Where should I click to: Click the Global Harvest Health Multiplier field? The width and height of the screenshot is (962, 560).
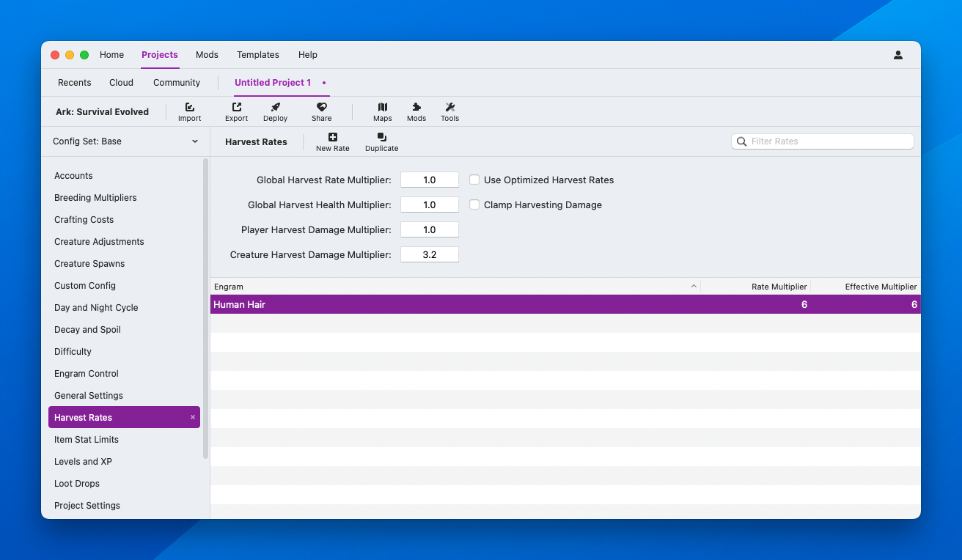point(430,205)
